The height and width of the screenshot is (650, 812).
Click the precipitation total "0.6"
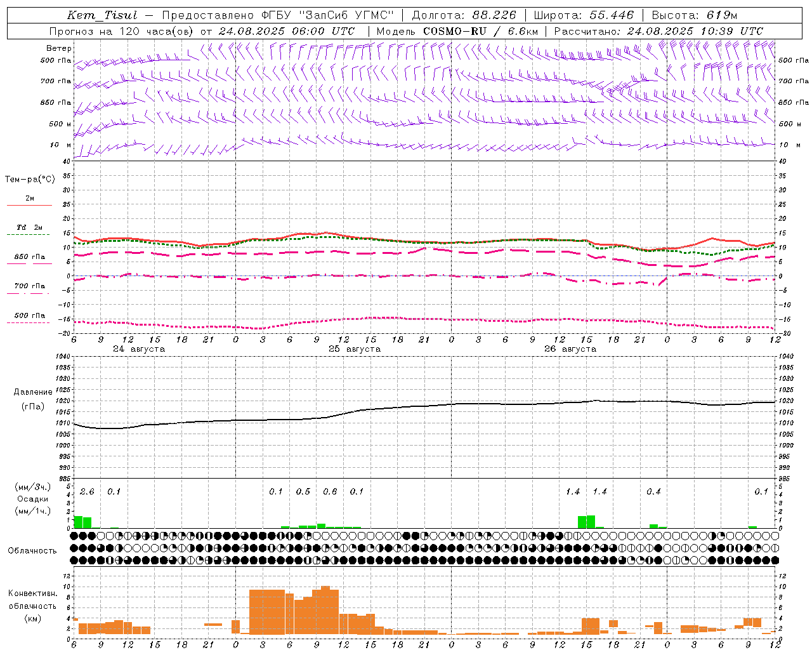pos(330,492)
